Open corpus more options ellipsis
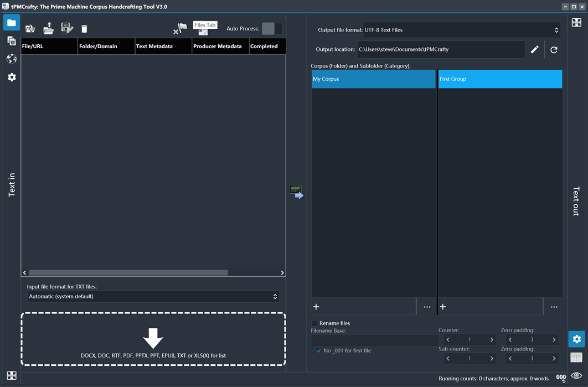 (427, 307)
